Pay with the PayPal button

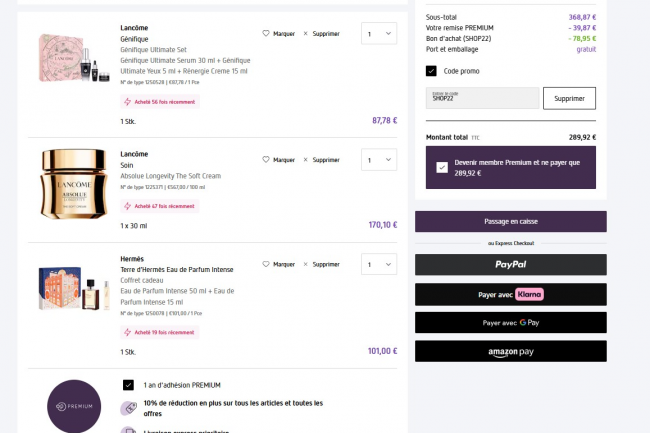pyautogui.click(x=510, y=264)
